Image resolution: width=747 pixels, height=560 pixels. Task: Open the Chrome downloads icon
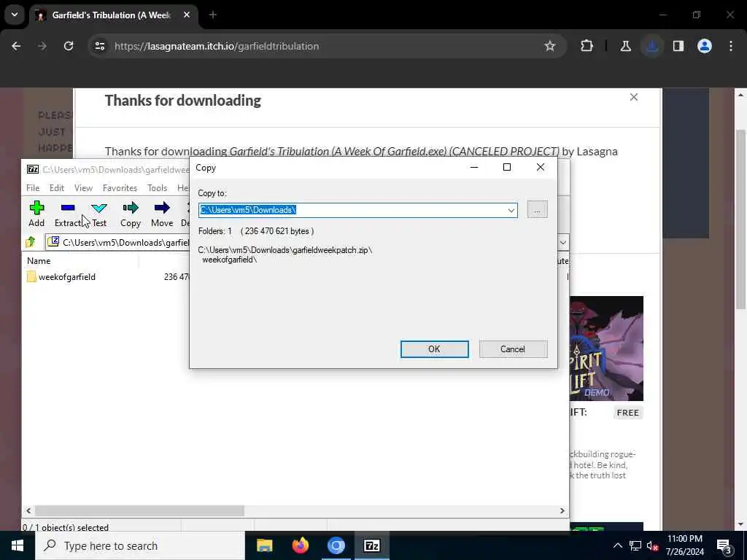[651, 46]
